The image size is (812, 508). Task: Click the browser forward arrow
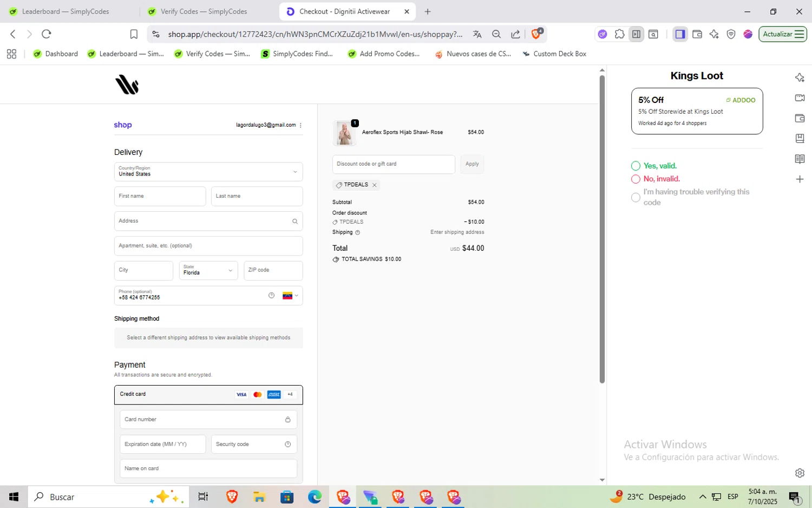(x=29, y=34)
